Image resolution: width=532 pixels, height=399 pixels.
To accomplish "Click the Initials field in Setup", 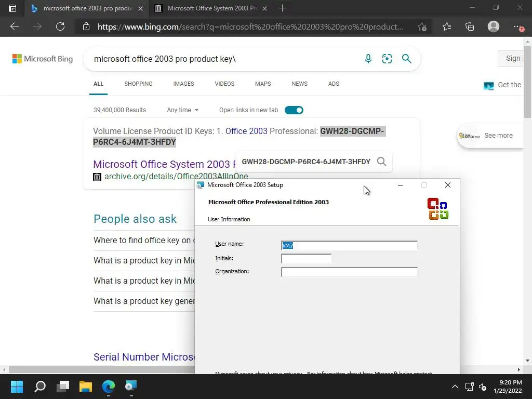I will 306,259.
